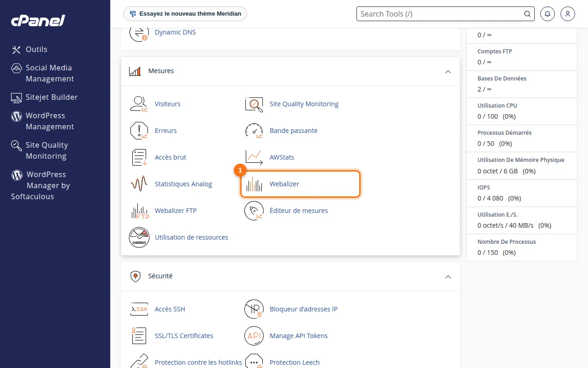Open the Bande passante link
The width and height of the screenshot is (588, 368).
click(x=294, y=131)
